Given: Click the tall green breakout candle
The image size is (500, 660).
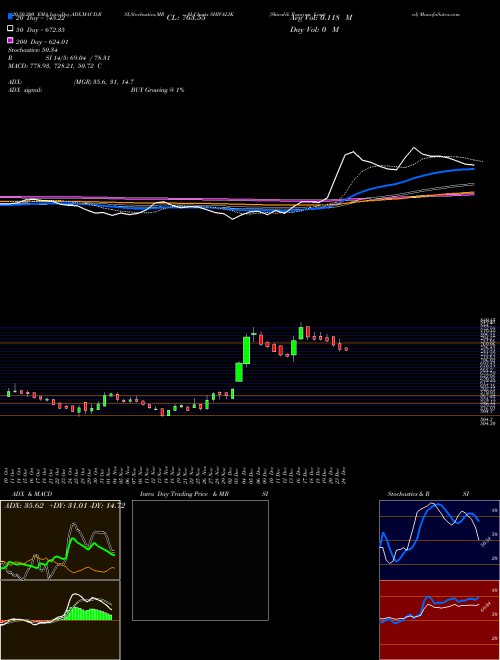Looking at the screenshot, I should click(247, 350).
